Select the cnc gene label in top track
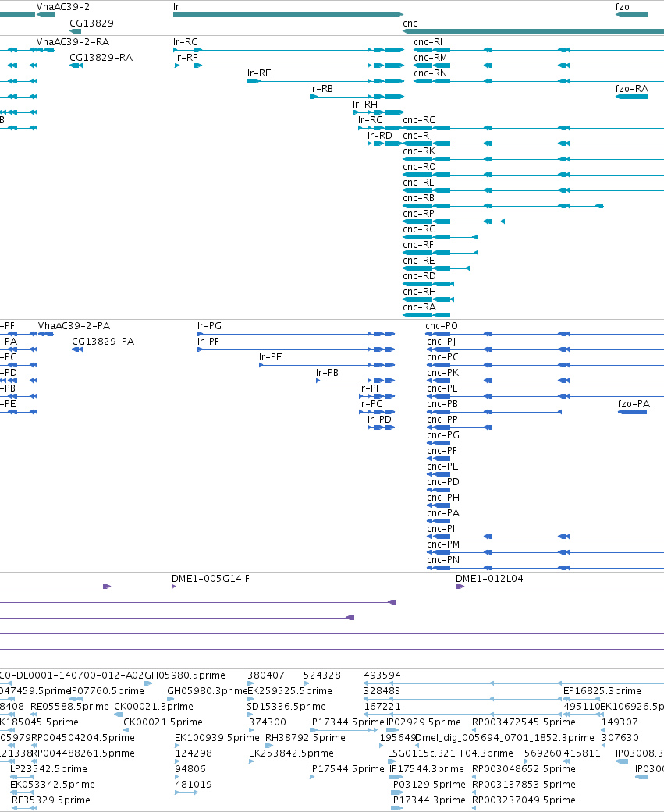 coord(410,23)
